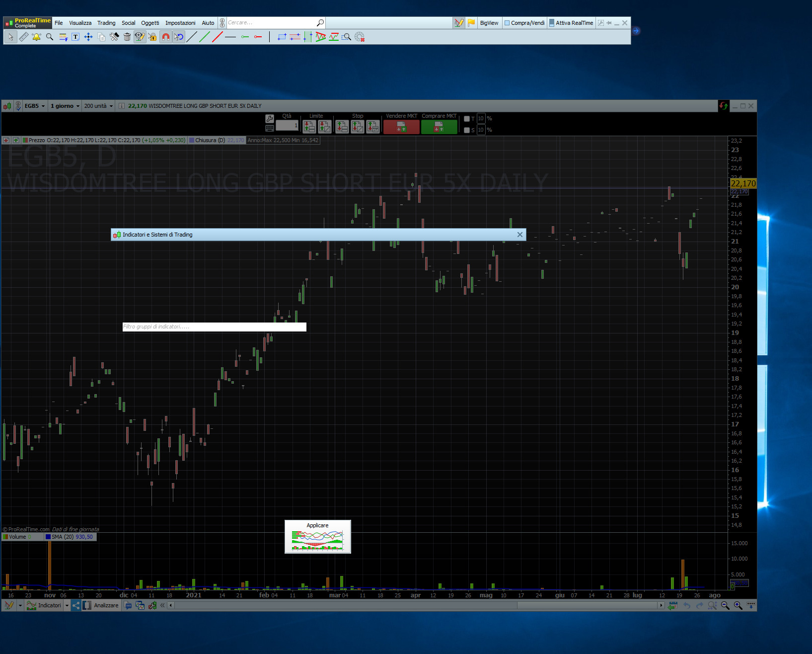Expand the Indicatori dropdown arrow

tap(67, 605)
